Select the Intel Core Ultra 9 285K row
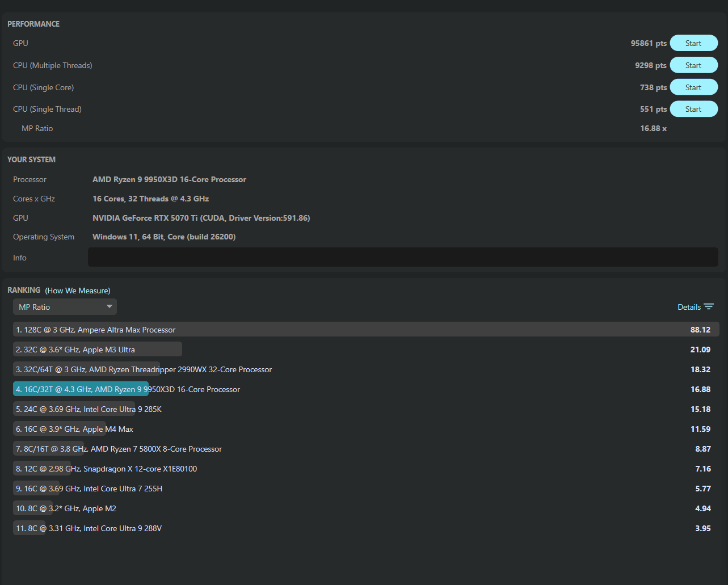This screenshot has width=728, height=585. pos(366,409)
